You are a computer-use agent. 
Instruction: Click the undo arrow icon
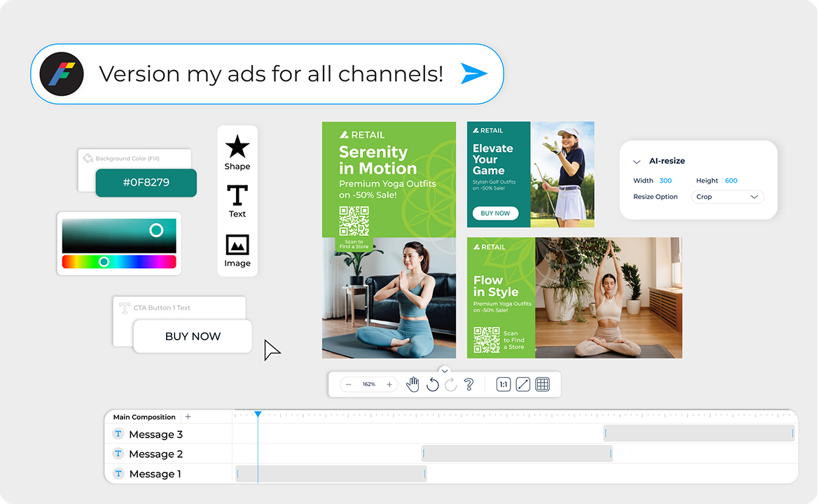tap(433, 384)
